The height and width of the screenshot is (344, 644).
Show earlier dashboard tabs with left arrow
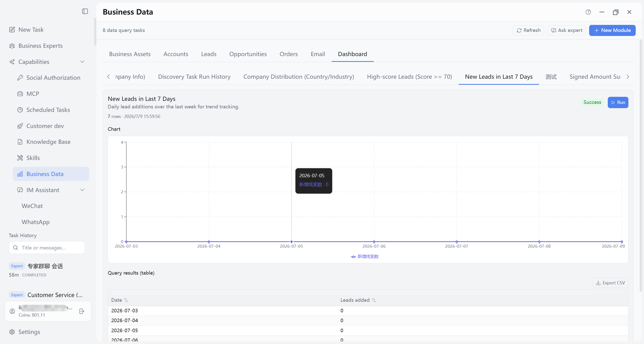point(108,77)
